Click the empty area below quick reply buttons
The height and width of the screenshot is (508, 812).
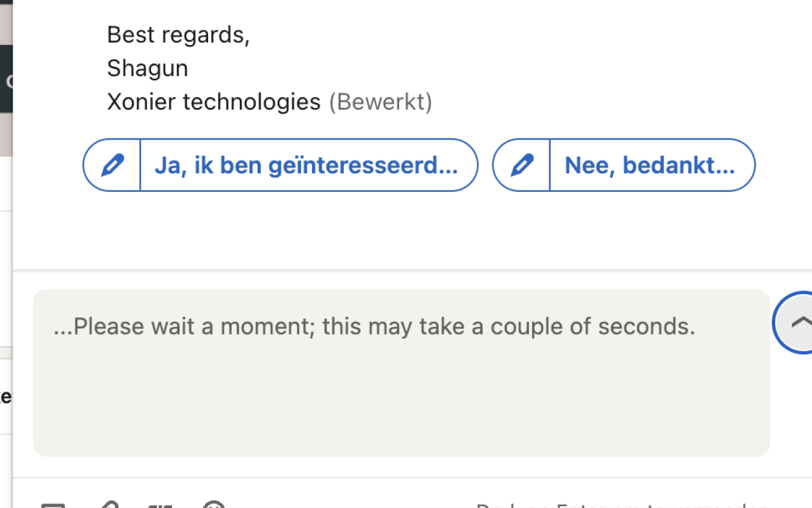pyautogui.click(x=412, y=230)
